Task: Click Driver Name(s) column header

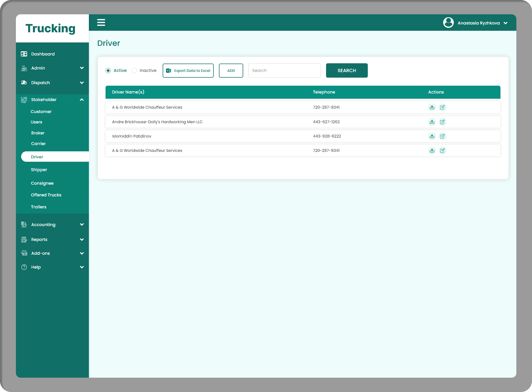Action: click(128, 92)
